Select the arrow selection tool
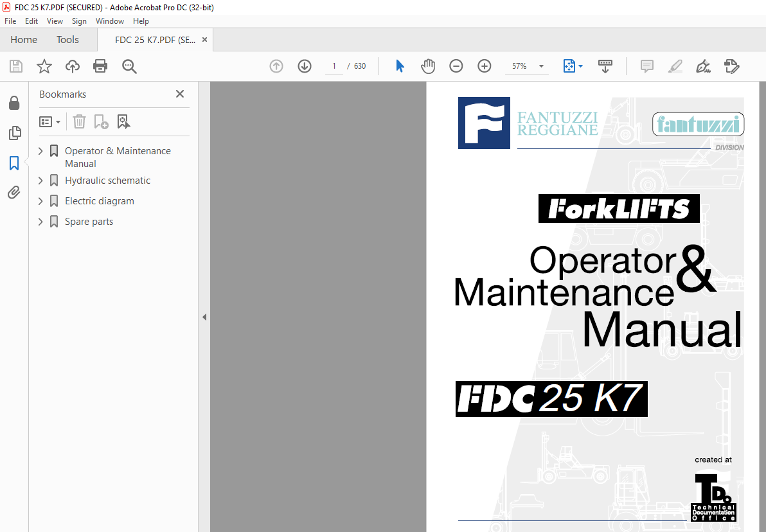The width and height of the screenshot is (766, 532). click(400, 66)
